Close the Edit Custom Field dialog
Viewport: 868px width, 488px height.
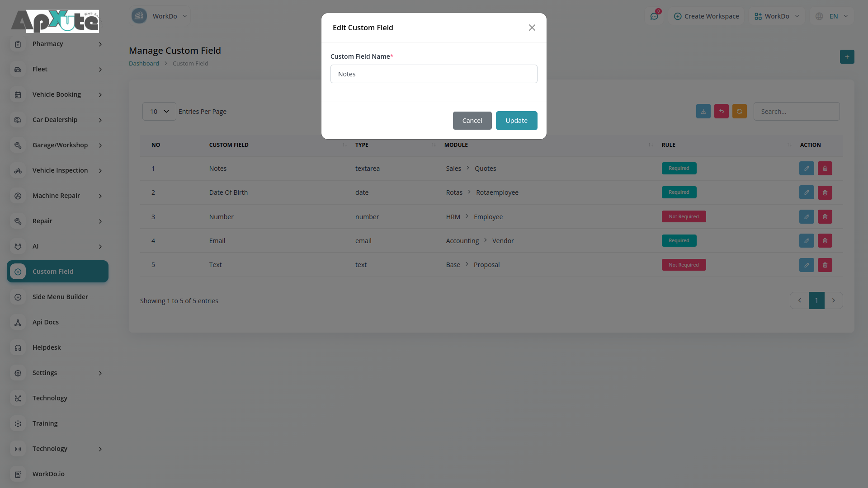[x=532, y=28]
